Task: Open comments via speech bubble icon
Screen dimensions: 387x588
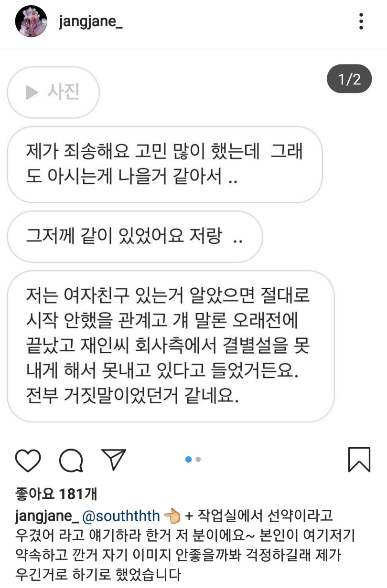Action: point(71,460)
